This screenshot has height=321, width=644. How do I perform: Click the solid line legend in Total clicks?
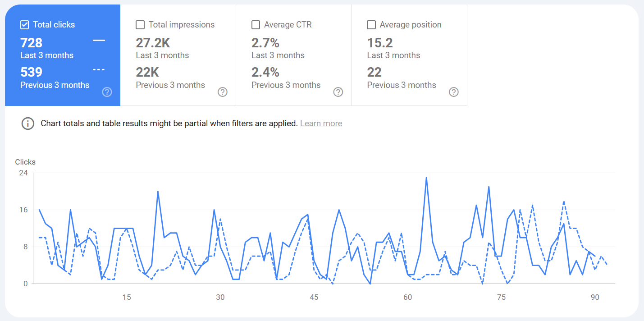point(99,41)
